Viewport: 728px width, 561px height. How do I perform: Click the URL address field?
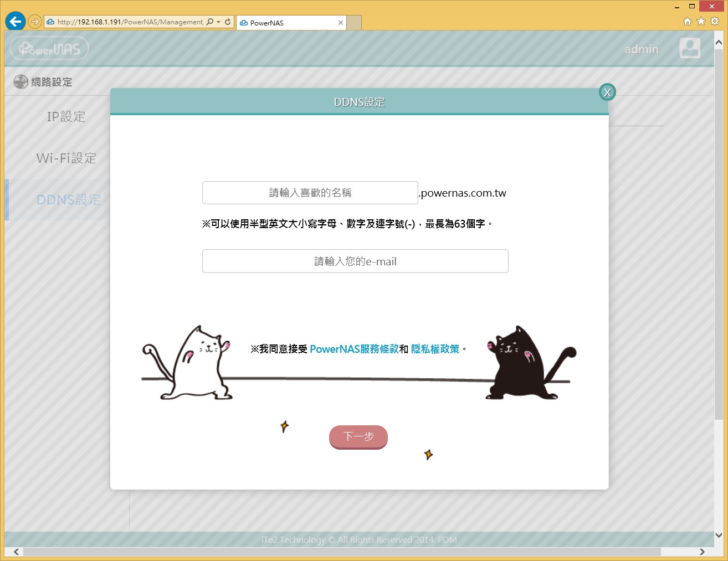[130, 22]
